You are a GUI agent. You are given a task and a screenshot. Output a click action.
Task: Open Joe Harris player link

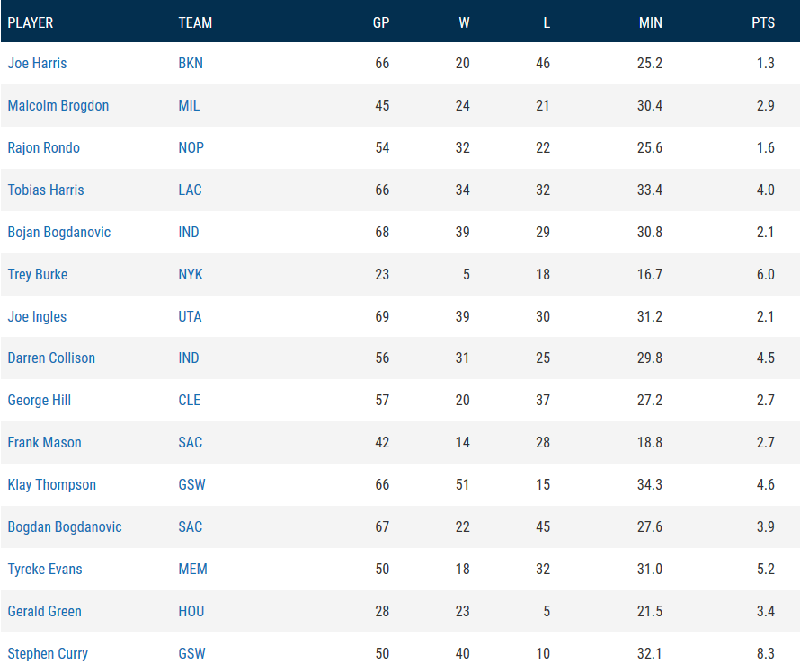point(37,64)
